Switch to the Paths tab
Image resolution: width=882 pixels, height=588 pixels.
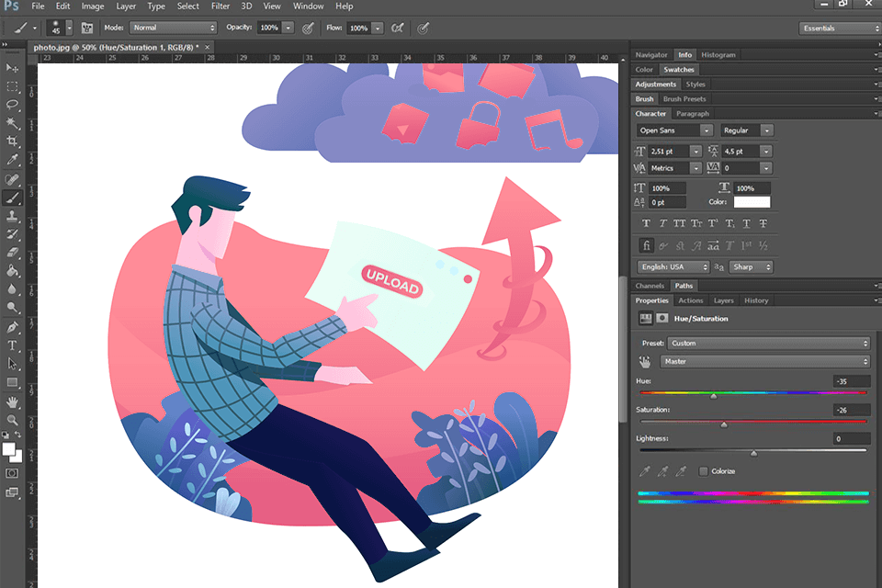click(x=684, y=286)
